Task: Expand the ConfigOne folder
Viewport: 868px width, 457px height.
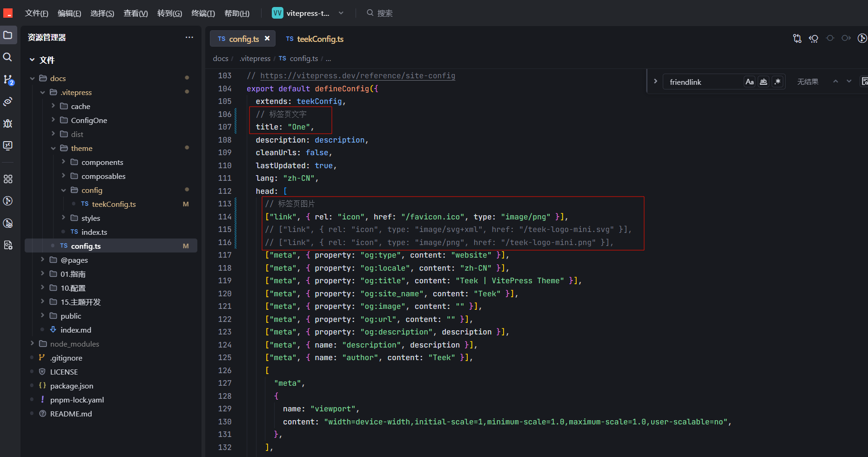Action: [53, 120]
